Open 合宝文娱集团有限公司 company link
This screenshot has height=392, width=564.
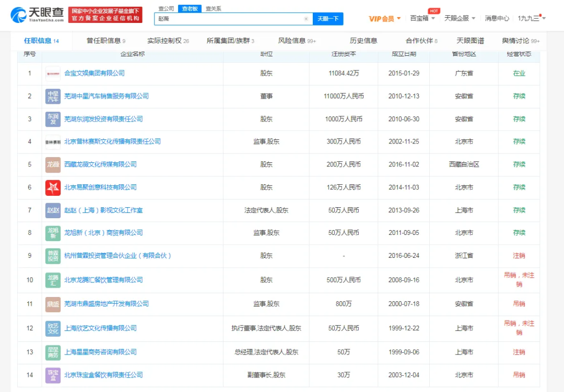(x=94, y=73)
